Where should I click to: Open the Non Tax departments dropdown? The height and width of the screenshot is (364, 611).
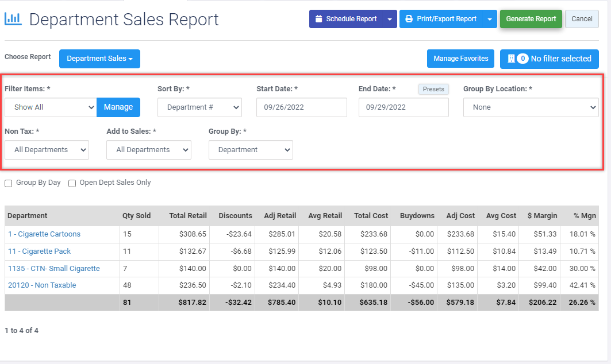(x=47, y=150)
